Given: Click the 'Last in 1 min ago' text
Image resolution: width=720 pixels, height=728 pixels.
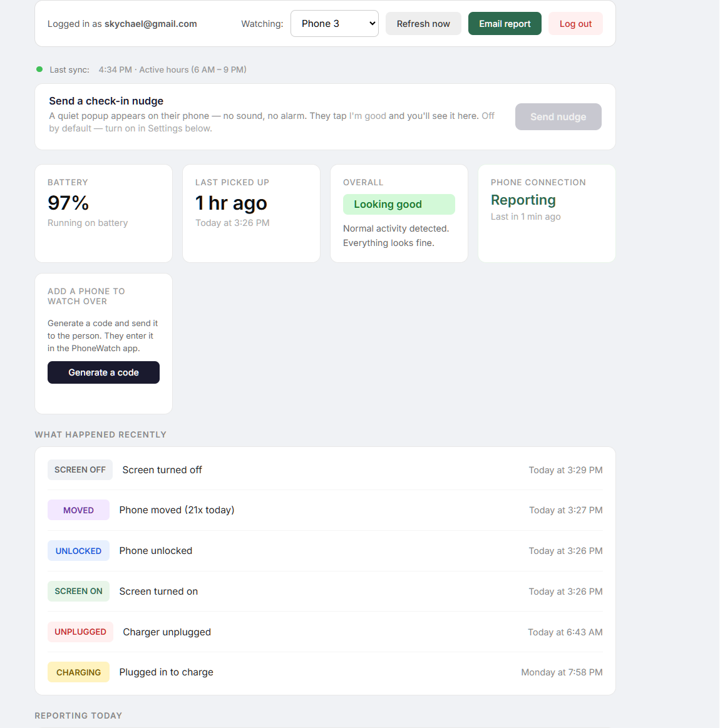Looking at the screenshot, I should 526,217.
